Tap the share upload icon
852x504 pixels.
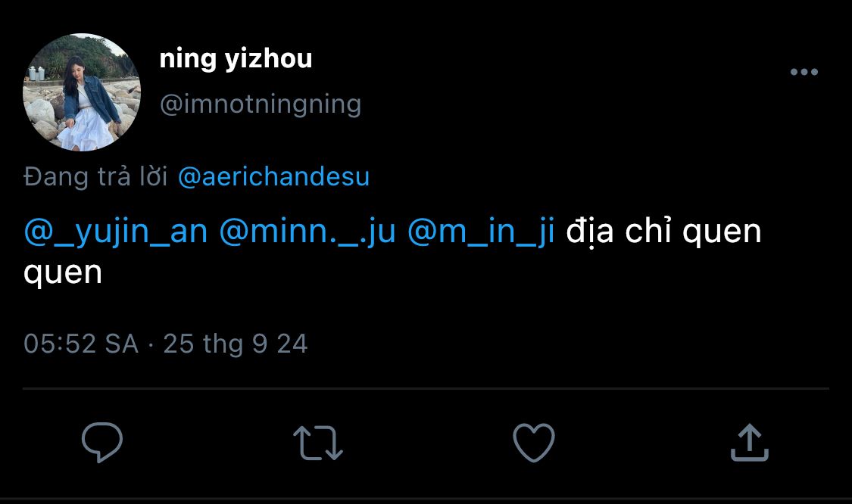click(x=749, y=443)
